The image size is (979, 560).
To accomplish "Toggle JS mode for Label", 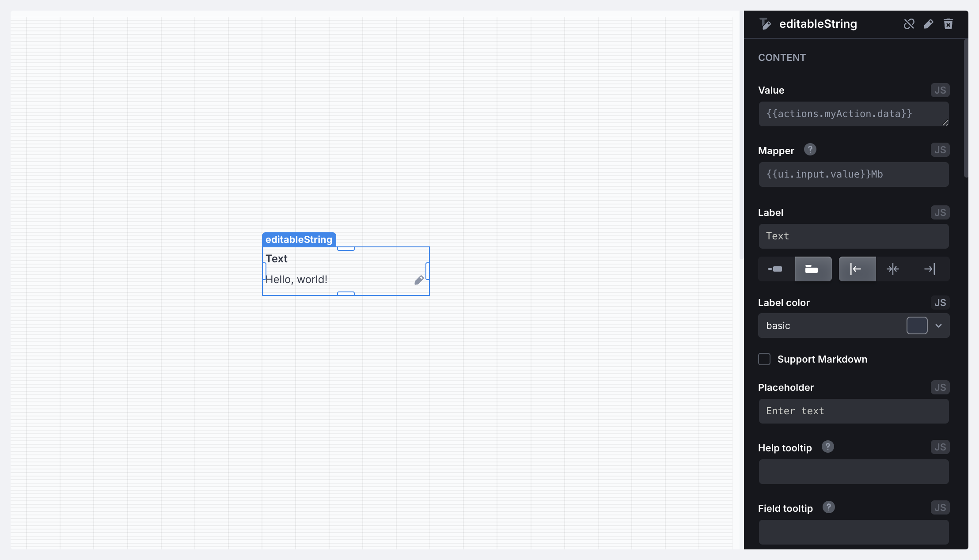I will pyautogui.click(x=940, y=212).
